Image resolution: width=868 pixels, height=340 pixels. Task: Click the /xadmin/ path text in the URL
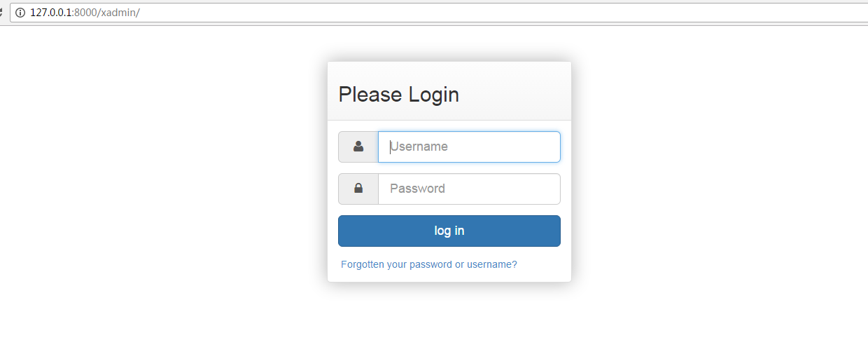click(120, 13)
